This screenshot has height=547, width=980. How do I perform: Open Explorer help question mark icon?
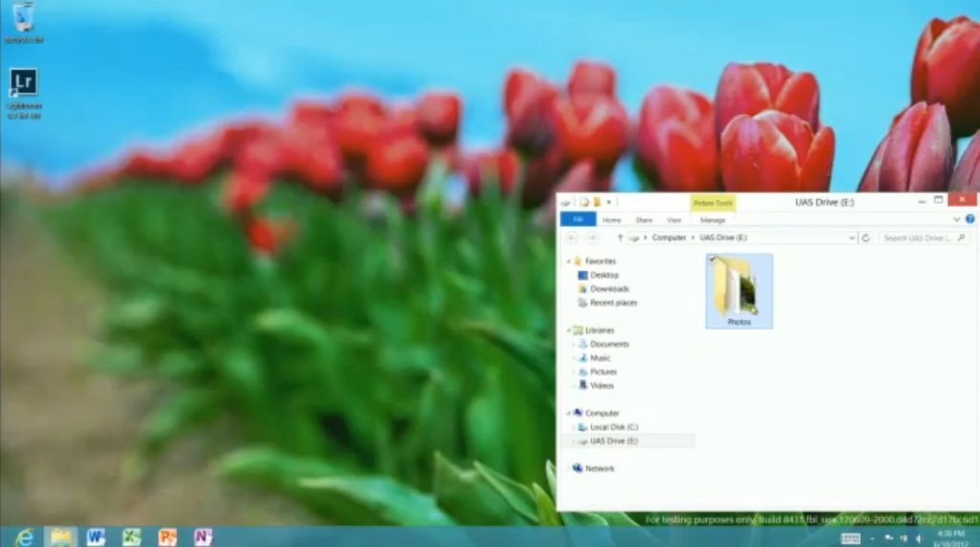click(969, 219)
